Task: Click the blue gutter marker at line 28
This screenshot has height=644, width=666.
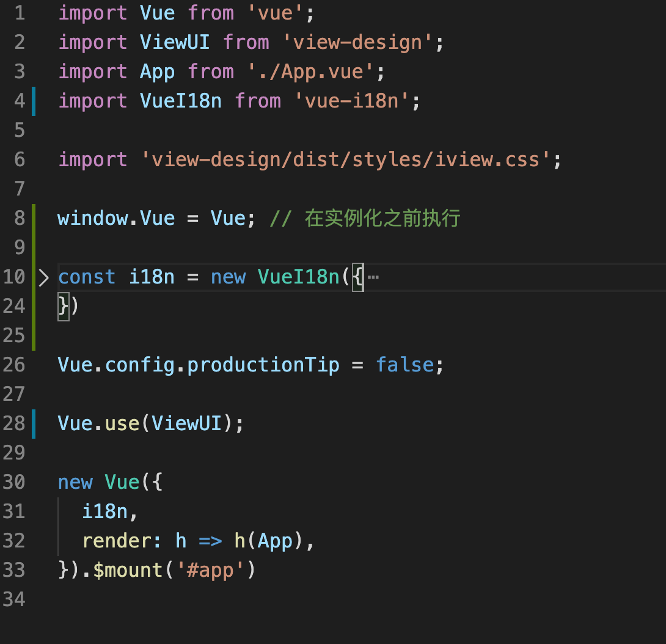Action: (35, 423)
